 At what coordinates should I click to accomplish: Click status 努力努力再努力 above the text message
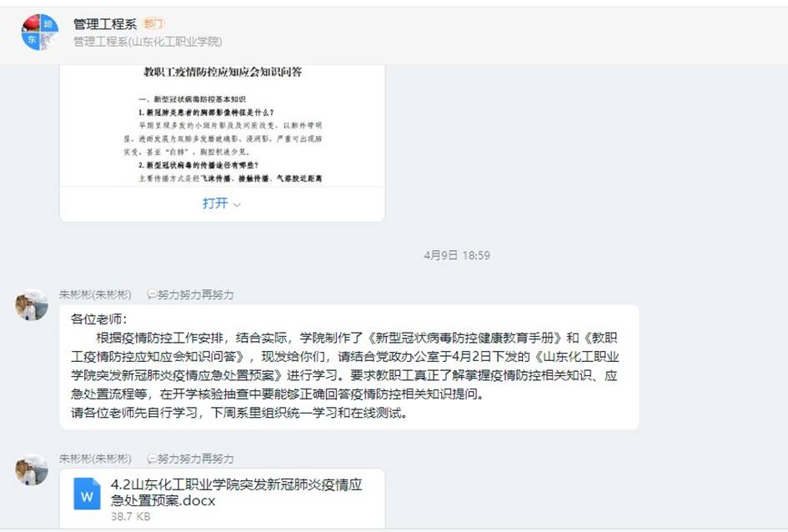tap(195, 295)
